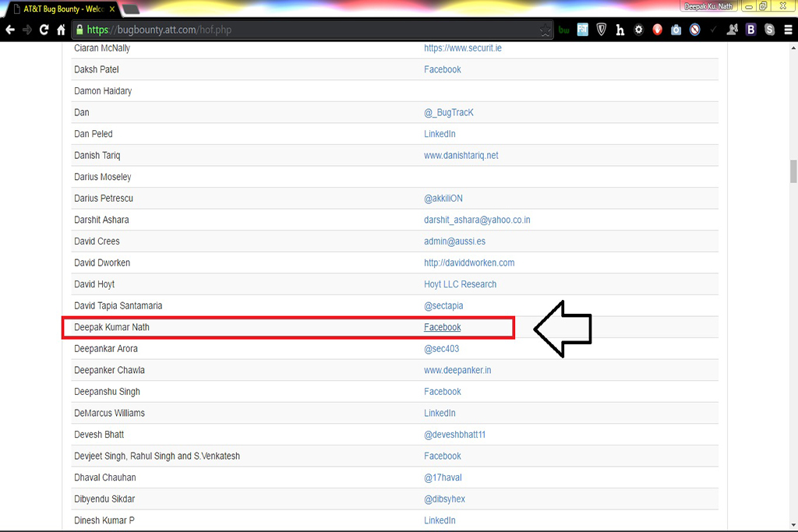Visit the www.deepanker.in link
Screen dimensions: 798x532
457,370
